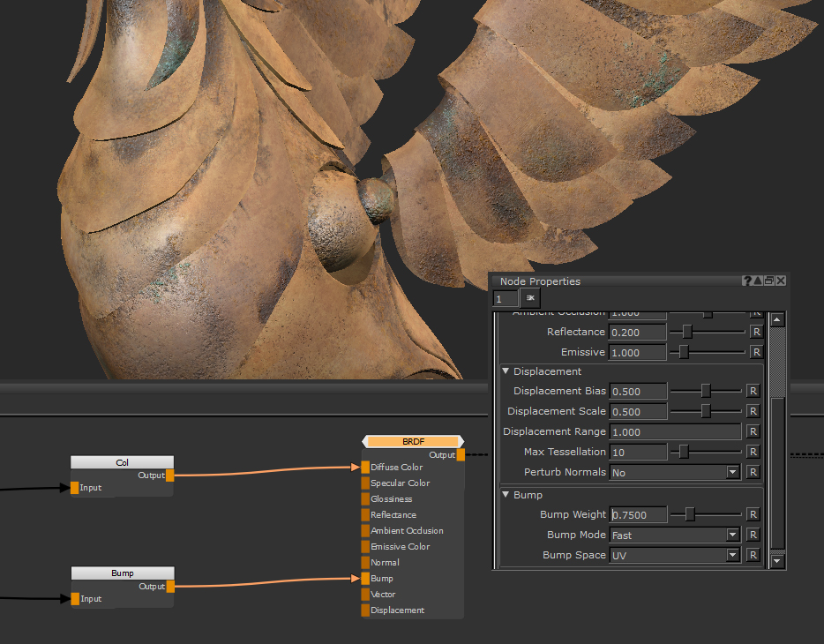The width and height of the screenshot is (824, 644).
Task: Click the Displacement input port on BRDF node
Action: tap(365, 610)
